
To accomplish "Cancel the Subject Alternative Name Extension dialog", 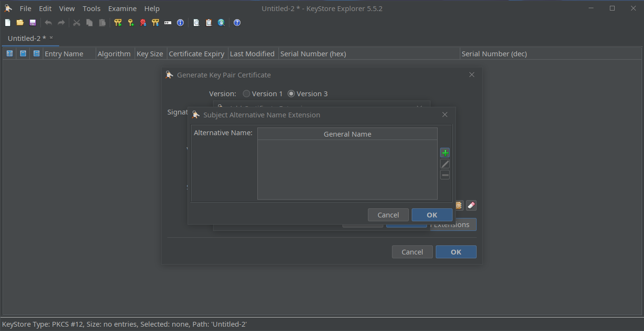I will point(388,215).
